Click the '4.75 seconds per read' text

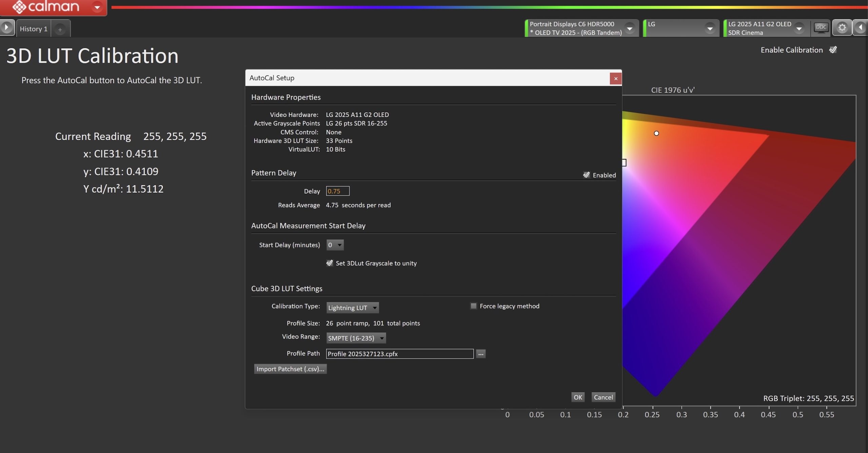click(x=358, y=205)
